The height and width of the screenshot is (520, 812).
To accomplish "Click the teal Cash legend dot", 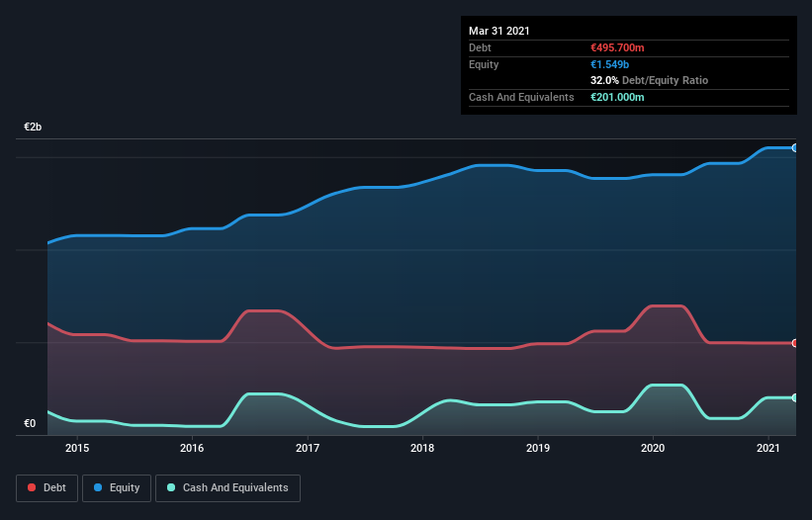I will pyautogui.click(x=171, y=487).
